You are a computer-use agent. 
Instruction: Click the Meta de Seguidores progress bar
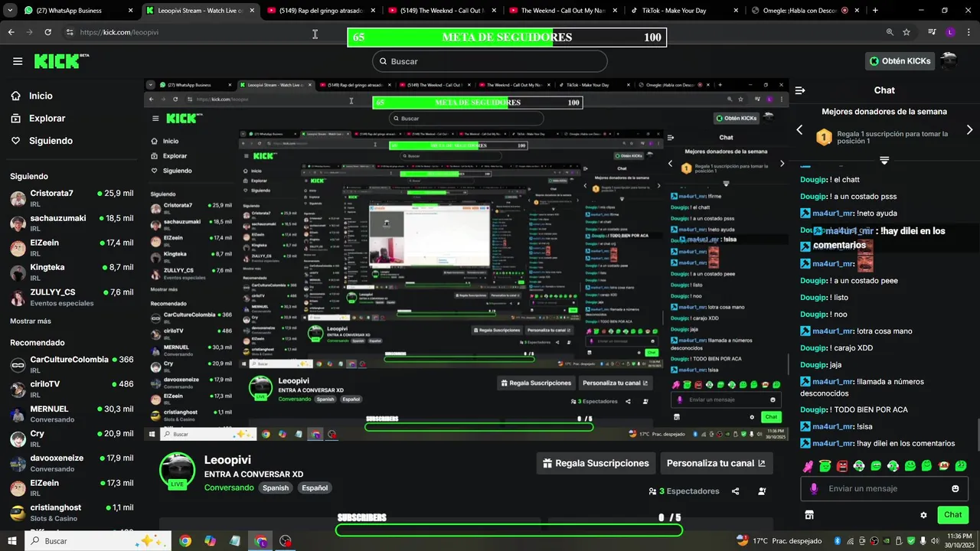[507, 37]
